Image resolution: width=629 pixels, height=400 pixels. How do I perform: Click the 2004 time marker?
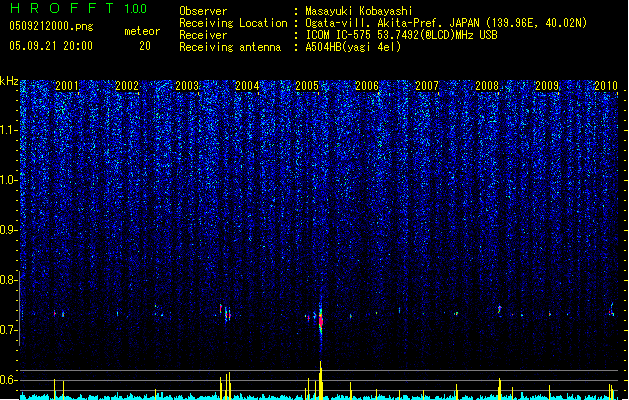[247, 86]
